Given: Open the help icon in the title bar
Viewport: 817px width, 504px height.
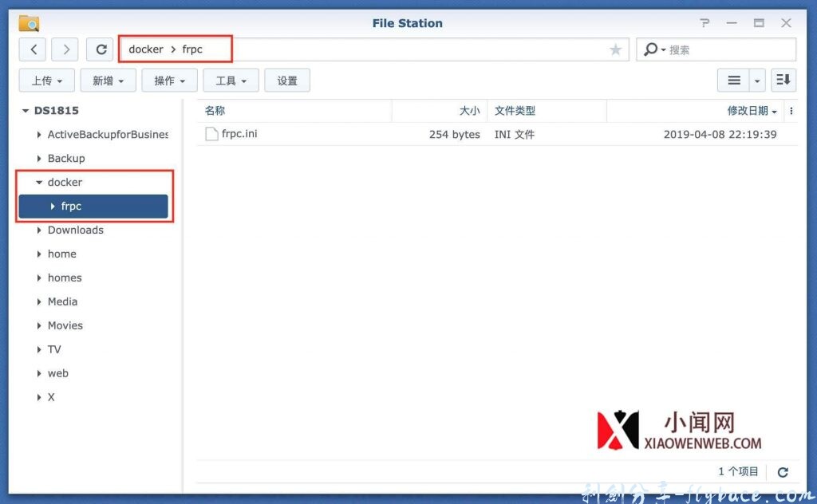Looking at the screenshot, I should click(705, 23).
